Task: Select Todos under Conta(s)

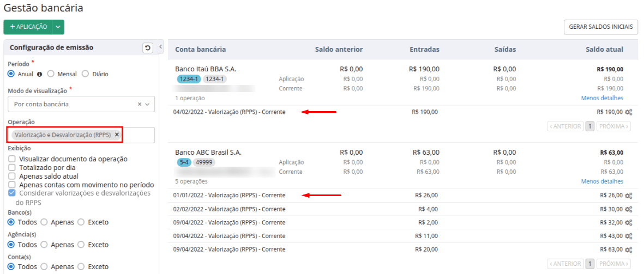Action: coord(11,266)
